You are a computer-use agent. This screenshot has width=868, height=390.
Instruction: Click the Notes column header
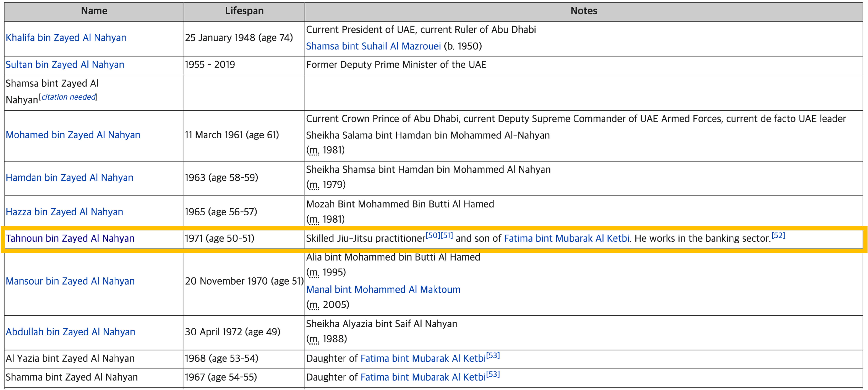[x=584, y=11]
